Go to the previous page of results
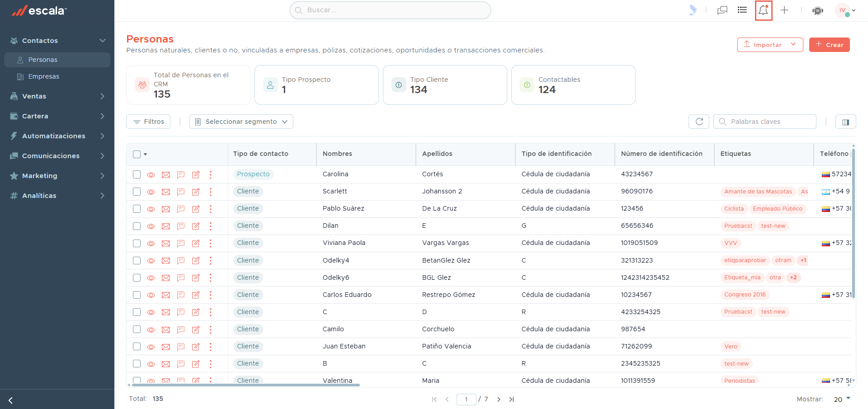The width and height of the screenshot is (868, 409). tap(447, 399)
